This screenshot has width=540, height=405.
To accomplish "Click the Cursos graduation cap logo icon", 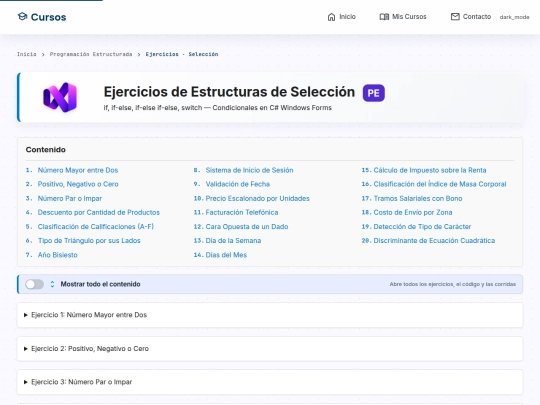I will point(22,17).
